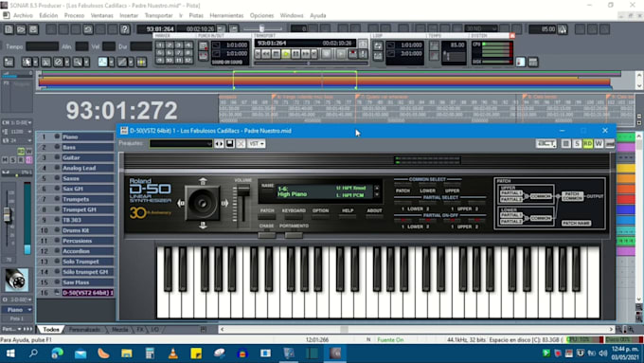Click the save preset floppy icon
Viewport: 644px width, 363px height.
(230, 143)
